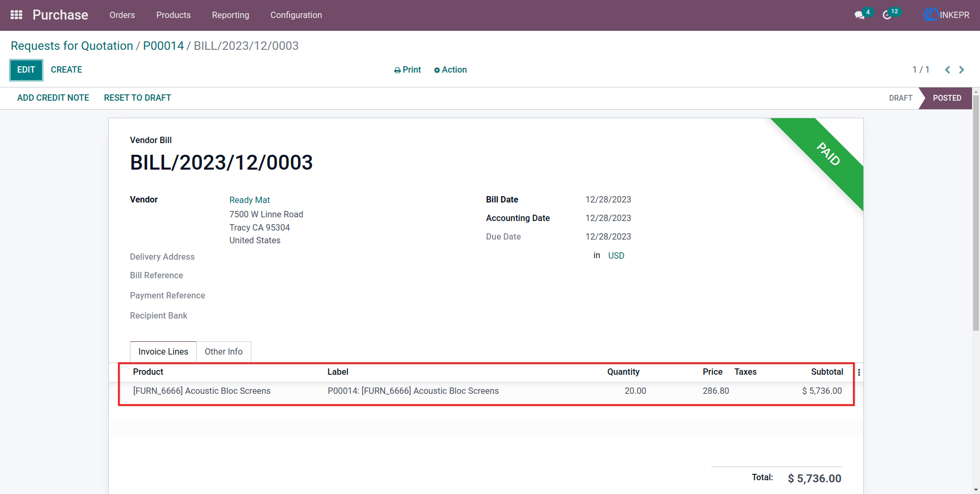
Task: Click the total amount $ 5,736.00
Action: tap(815, 479)
